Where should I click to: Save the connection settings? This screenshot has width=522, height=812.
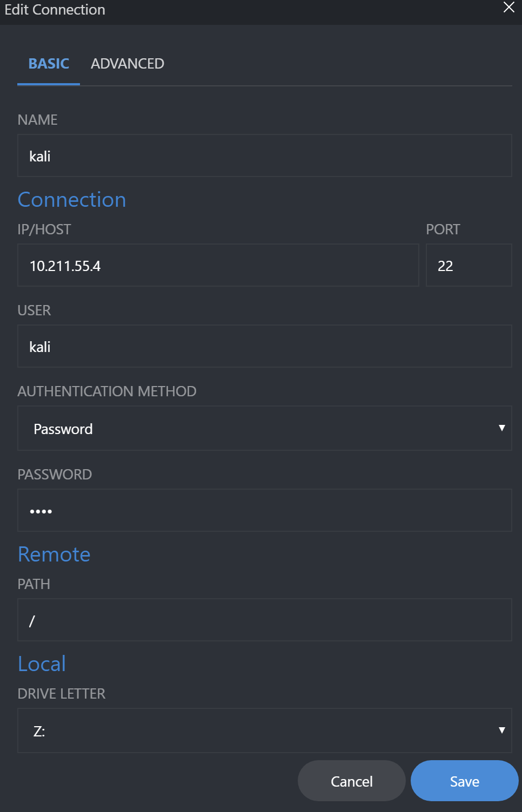pyautogui.click(x=465, y=781)
